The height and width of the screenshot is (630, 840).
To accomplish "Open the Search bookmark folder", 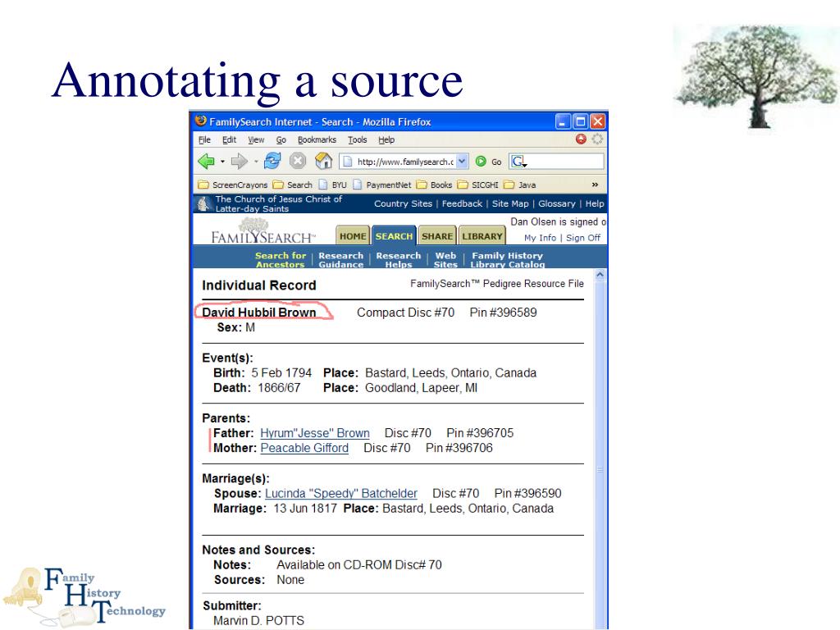I will coord(293,185).
